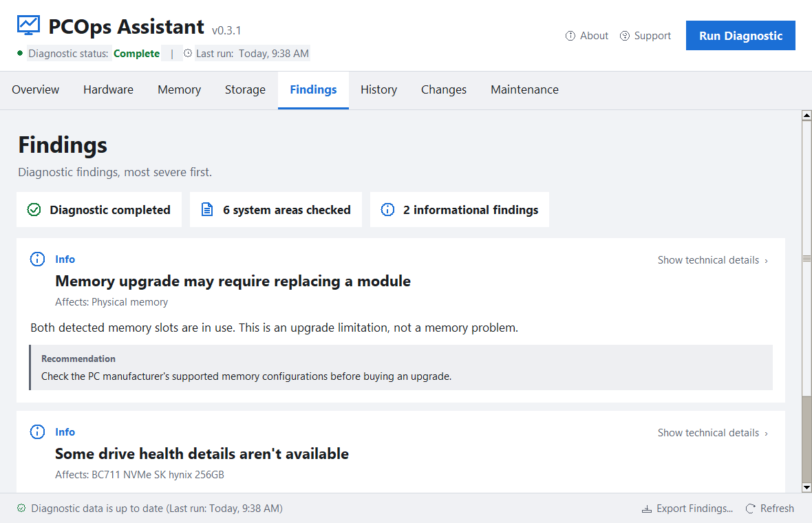This screenshot has width=812, height=523.
Task: Click the Export Findings download icon
Action: [x=647, y=509]
